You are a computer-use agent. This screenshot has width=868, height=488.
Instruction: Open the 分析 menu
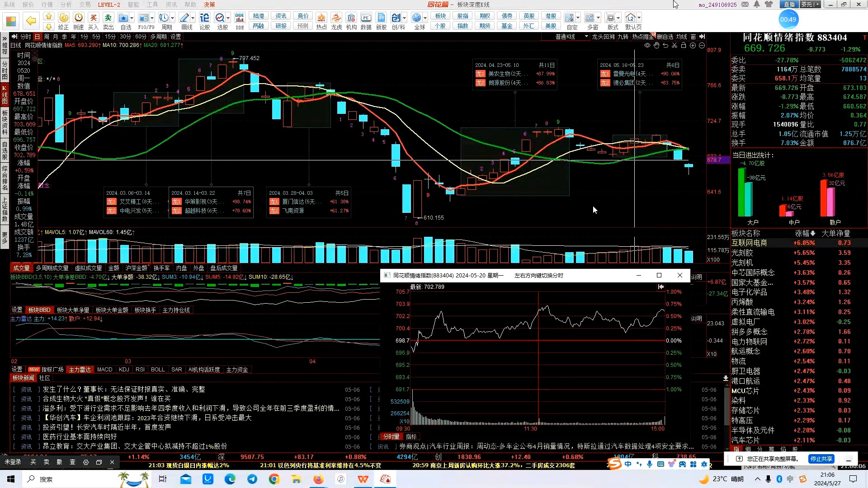pyautogui.click(x=66, y=5)
